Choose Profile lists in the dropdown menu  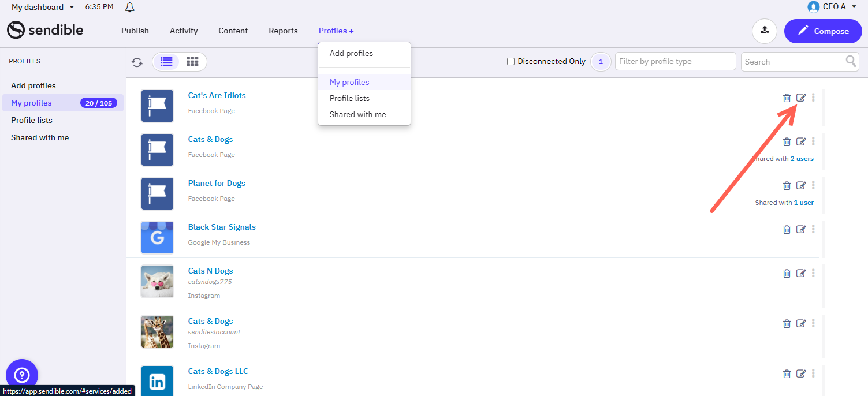[x=364, y=98]
